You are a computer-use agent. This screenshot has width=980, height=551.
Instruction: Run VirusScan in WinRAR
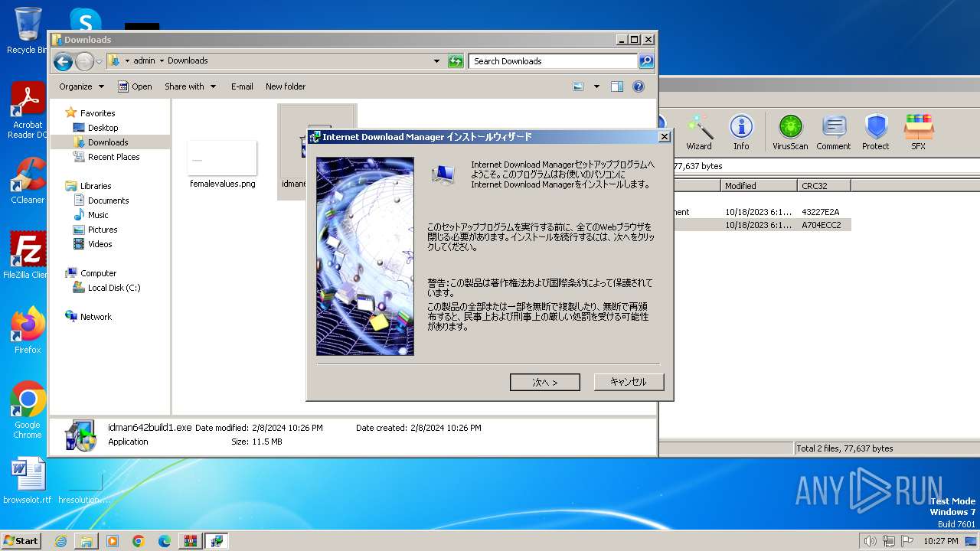pyautogui.click(x=790, y=132)
